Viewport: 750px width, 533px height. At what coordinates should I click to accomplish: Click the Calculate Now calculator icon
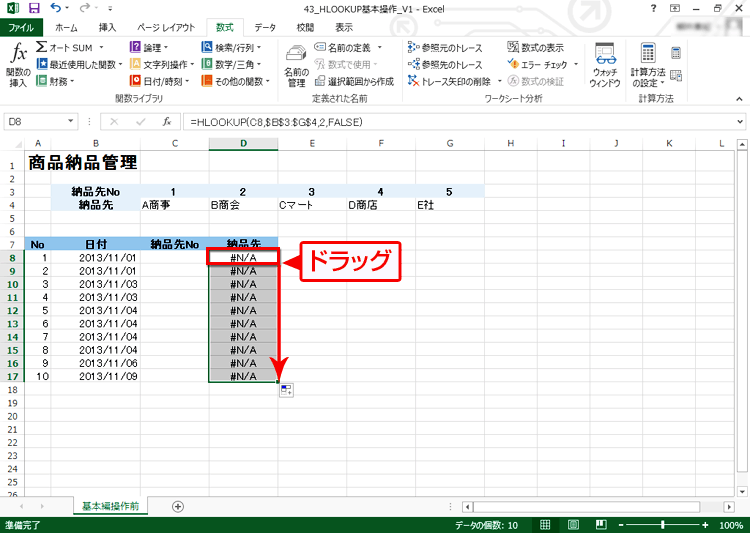point(676,53)
